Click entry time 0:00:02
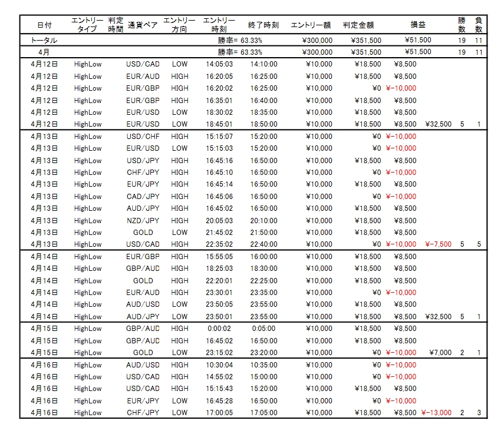The image size is (504, 434). [x=219, y=329]
